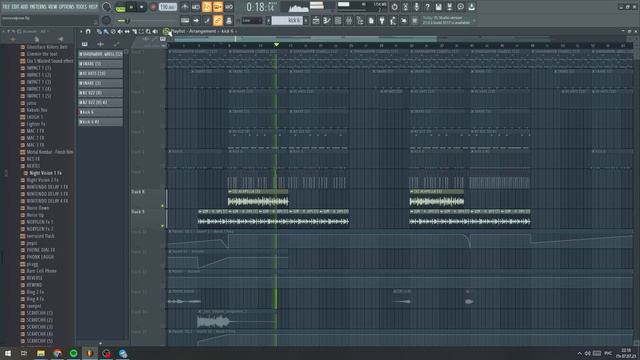Click the question mark help icon
This screenshot has height=360, width=640.
[427, 7]
